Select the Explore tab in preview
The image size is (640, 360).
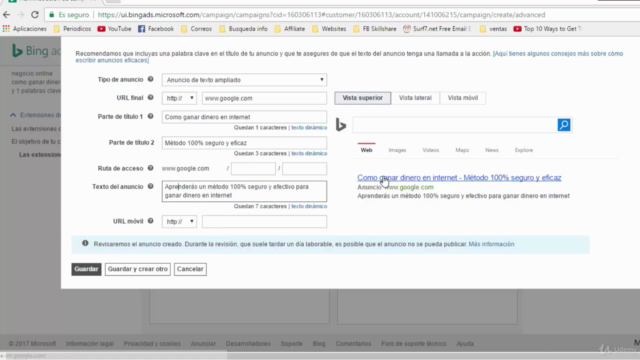(524, 150)
